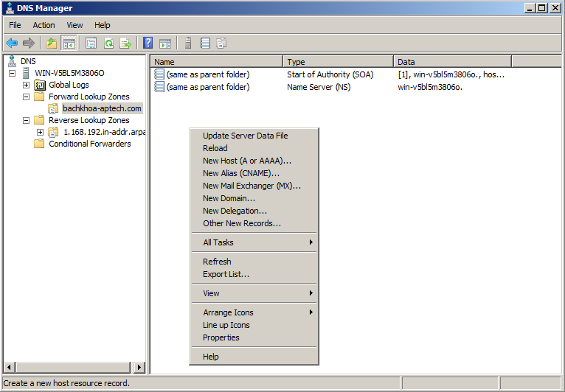565x392 pixels.
Task: Maximize the DNS Manager window
Action: (x=541, y=8)
